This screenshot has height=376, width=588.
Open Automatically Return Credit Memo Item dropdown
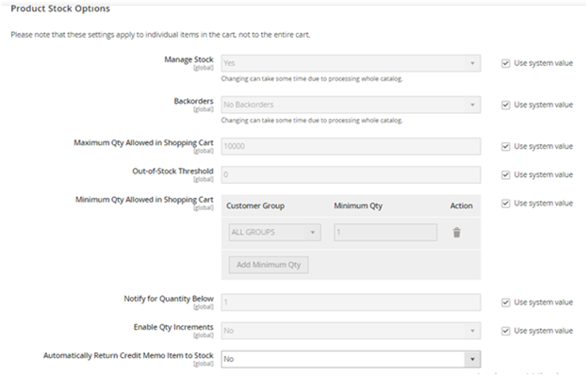coord(351,359)
